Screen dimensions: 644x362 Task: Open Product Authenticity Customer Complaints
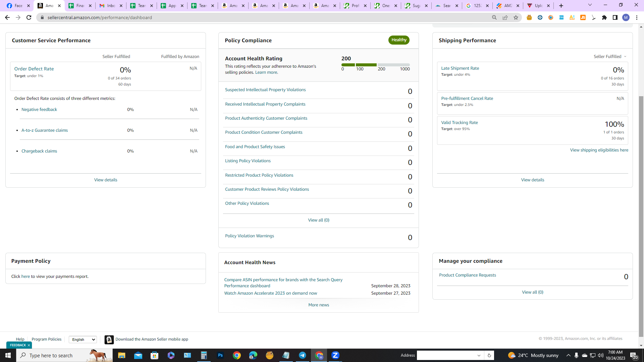point(266,118)
